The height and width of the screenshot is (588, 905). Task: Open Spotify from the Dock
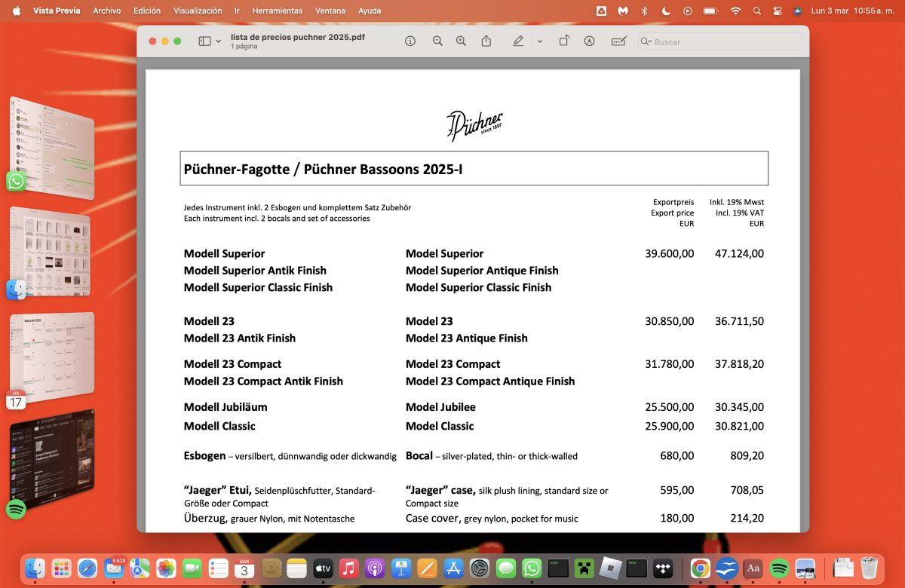click(779, 568)
